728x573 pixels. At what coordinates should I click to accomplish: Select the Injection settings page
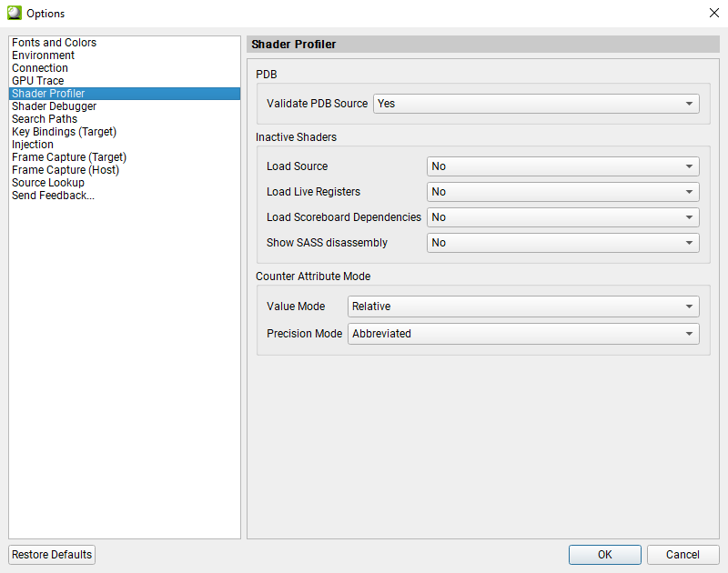click(32, 144)
